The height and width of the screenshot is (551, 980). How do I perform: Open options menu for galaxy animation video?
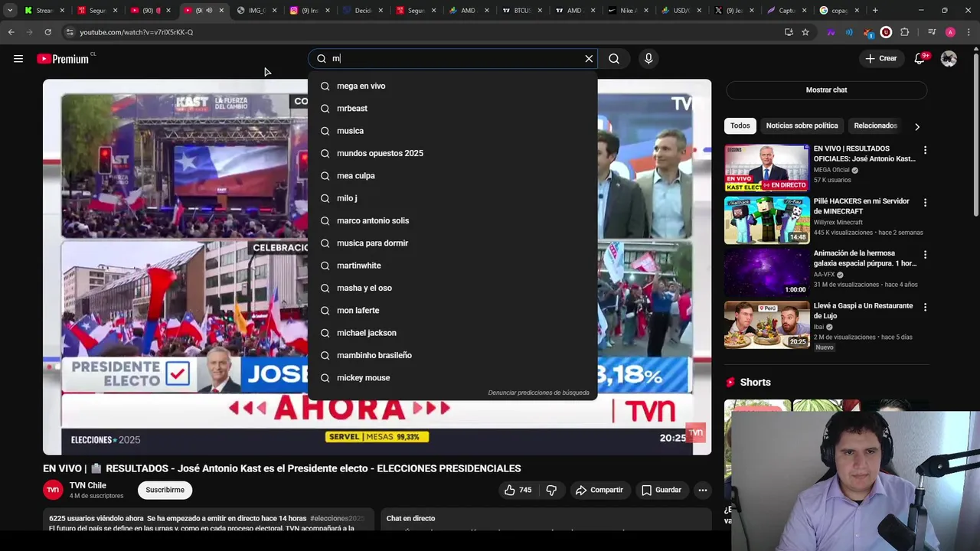tap(925, 255)
